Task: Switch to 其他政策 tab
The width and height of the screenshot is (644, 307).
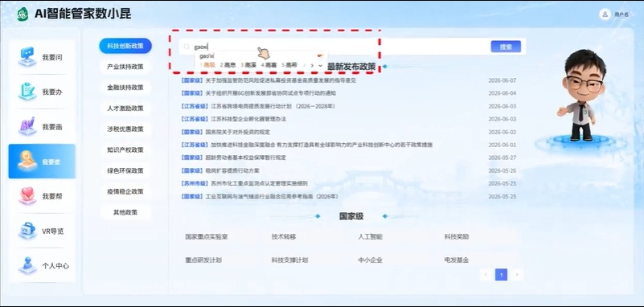Action: click(x=125, y=212)
